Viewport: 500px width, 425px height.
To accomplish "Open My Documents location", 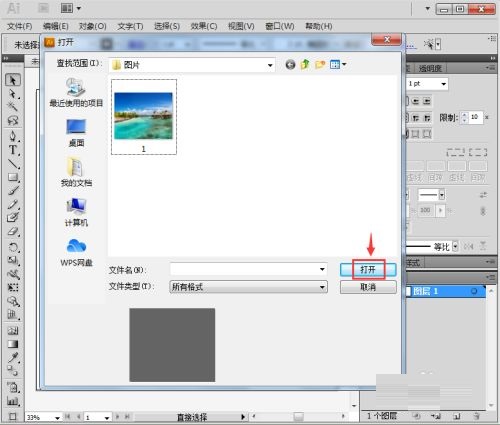I will 76,172.
